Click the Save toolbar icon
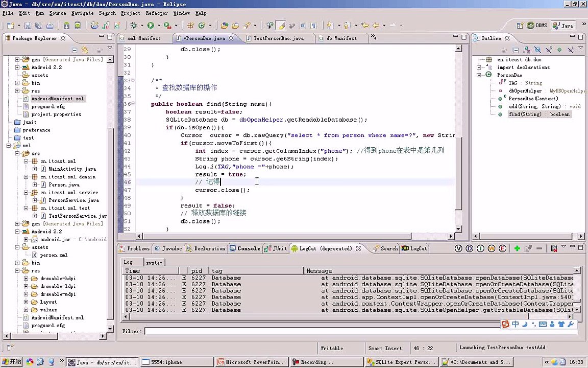Image resolution: width=588 pixels, height=368 pixels. (x=28, y=26)
